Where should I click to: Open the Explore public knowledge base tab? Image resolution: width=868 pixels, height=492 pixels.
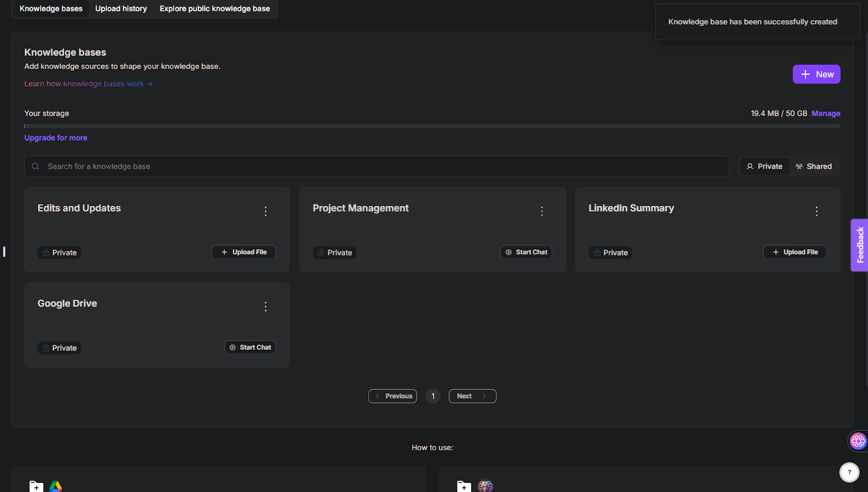click(x=215, y=9)
